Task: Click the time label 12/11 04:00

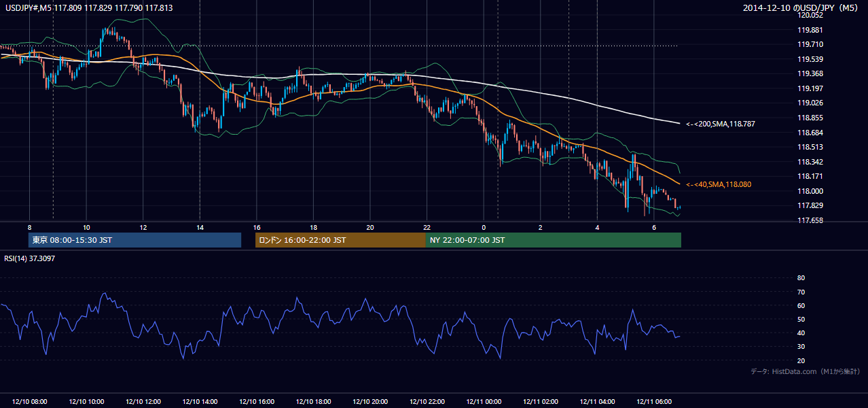Action: pos(597,402)
